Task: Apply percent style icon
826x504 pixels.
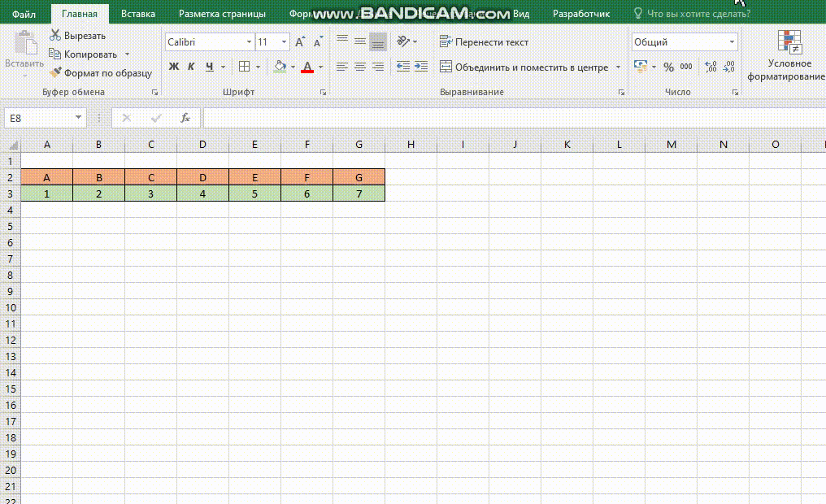Action: click(x=668, y=67)
